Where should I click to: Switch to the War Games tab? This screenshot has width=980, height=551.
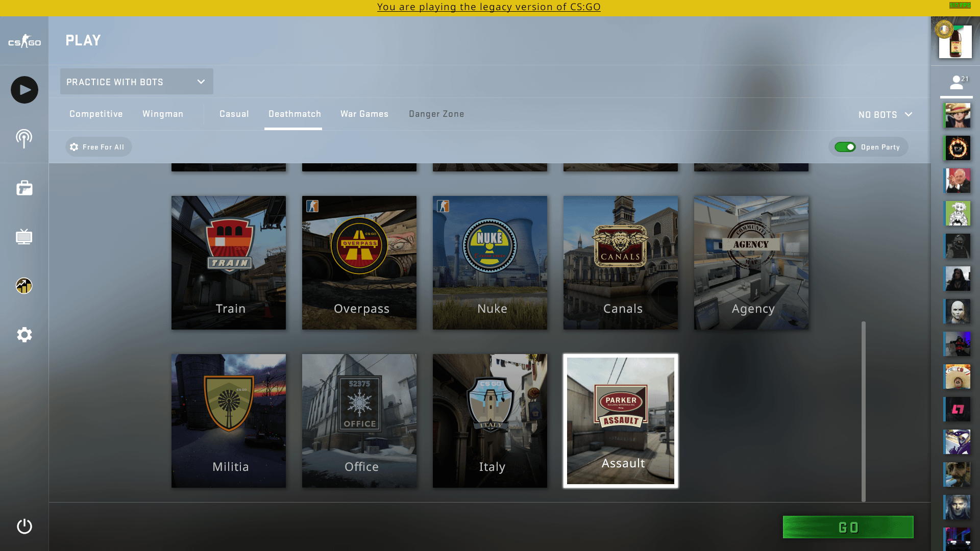click(x=364, y=114)
